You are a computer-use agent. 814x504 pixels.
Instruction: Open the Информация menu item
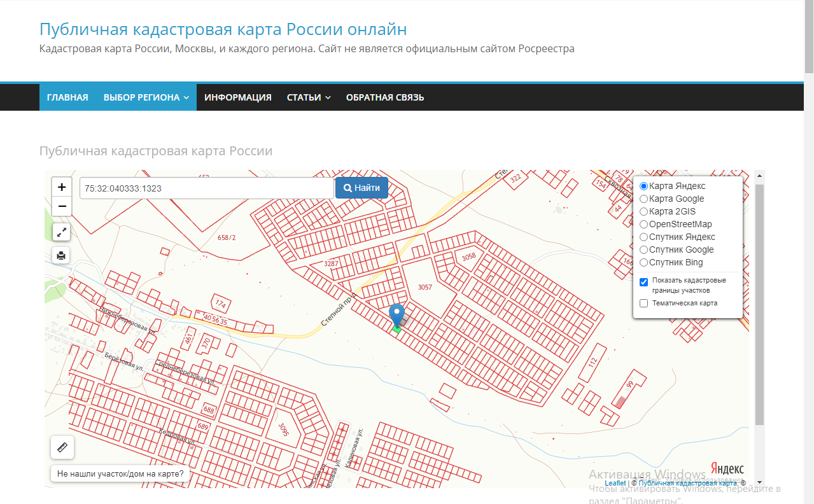(238, 97)
